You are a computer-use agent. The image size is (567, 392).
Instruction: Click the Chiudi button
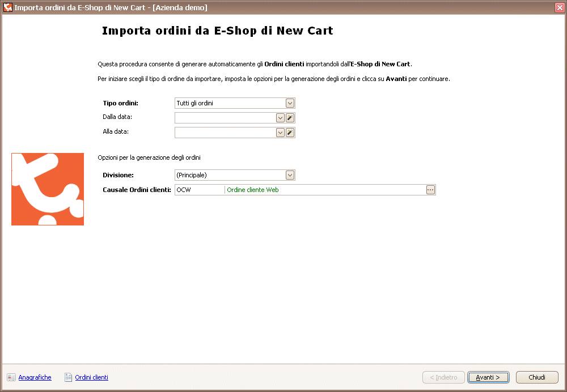tap(537, 377)
